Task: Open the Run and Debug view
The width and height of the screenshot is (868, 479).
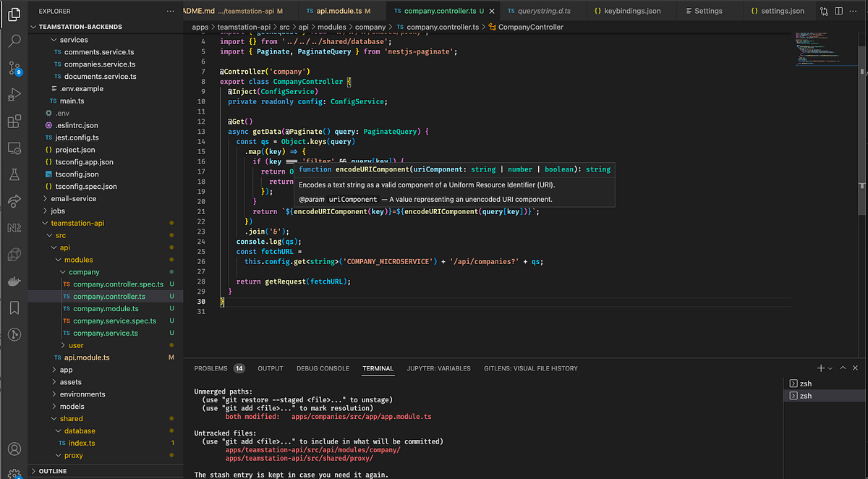Action: 16,95
